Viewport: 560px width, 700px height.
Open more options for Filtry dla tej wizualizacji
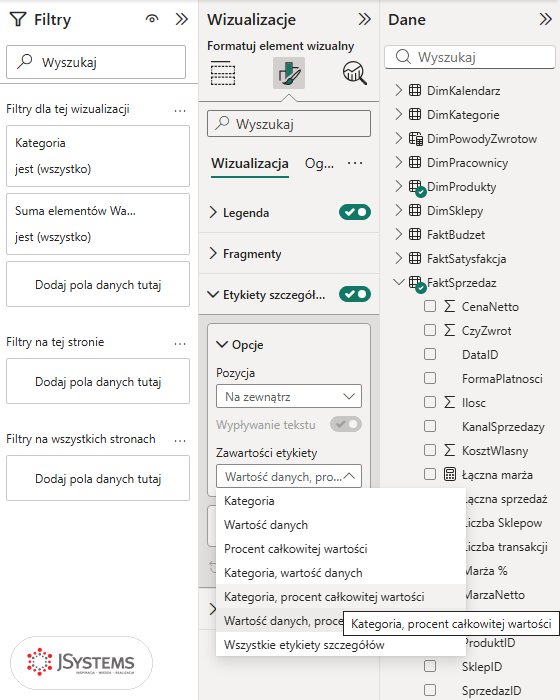pyautogui.click(x=180, y=110)
